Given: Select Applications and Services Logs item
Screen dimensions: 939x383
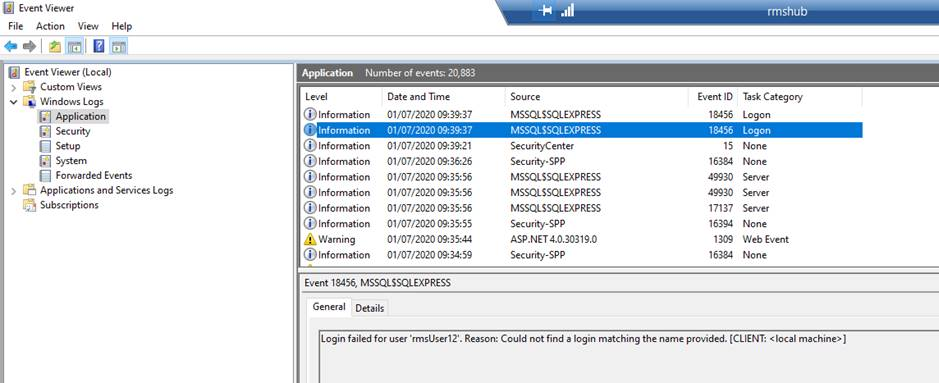Looking at the screenshot, I should click(107, 190).
